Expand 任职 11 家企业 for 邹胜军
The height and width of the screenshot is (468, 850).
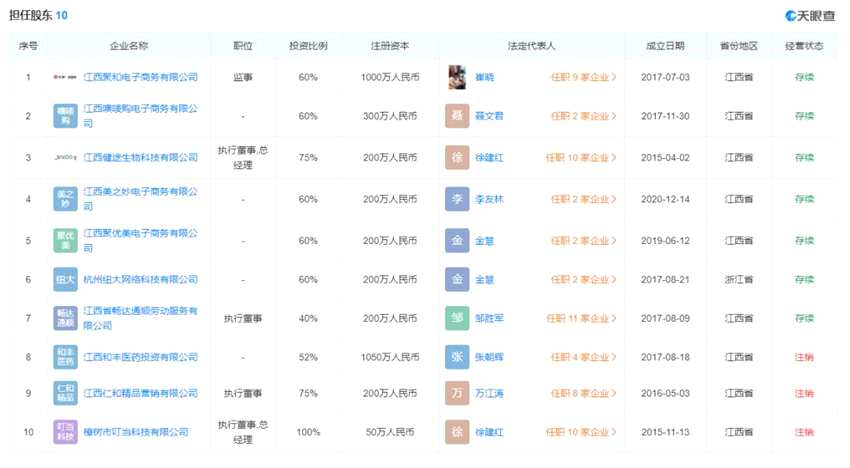coord(581,318)
